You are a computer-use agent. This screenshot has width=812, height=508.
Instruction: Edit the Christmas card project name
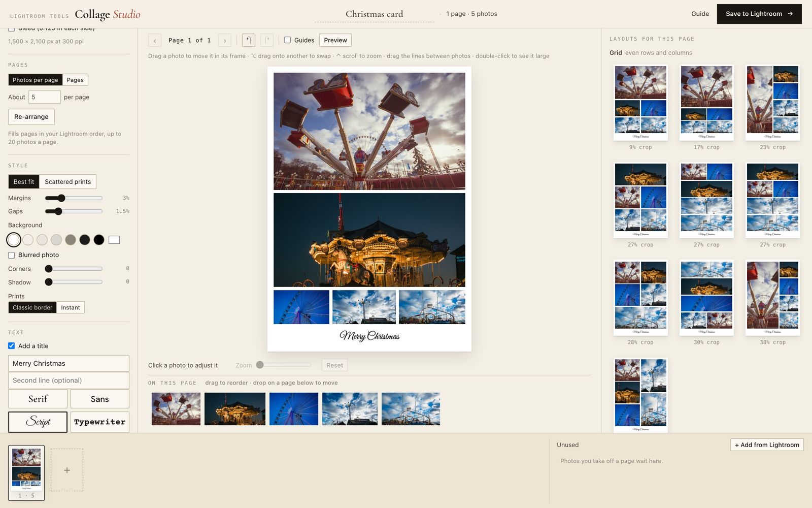[375, 14]
